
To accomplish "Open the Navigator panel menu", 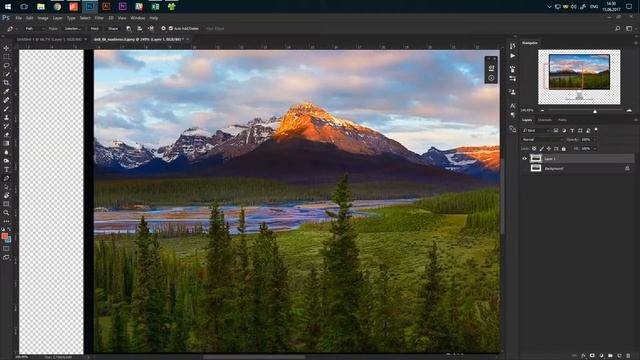I will click(635, 43).
